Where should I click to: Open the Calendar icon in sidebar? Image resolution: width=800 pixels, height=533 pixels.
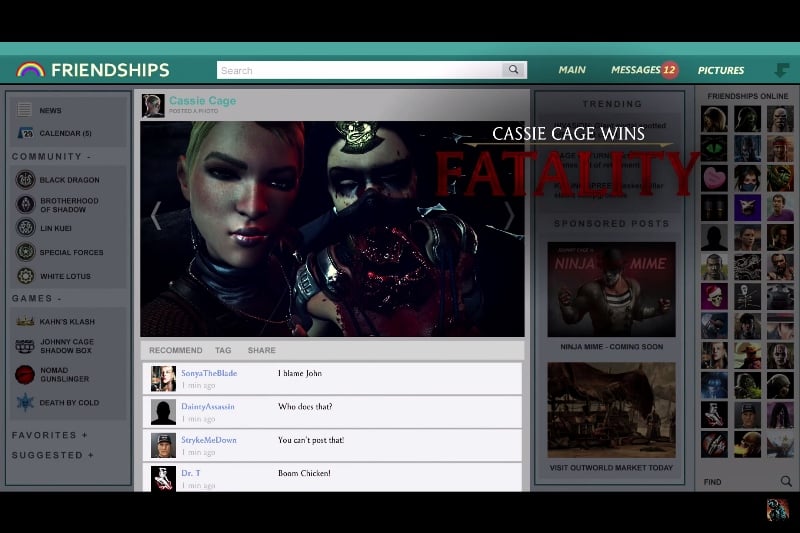click(25, 133)
